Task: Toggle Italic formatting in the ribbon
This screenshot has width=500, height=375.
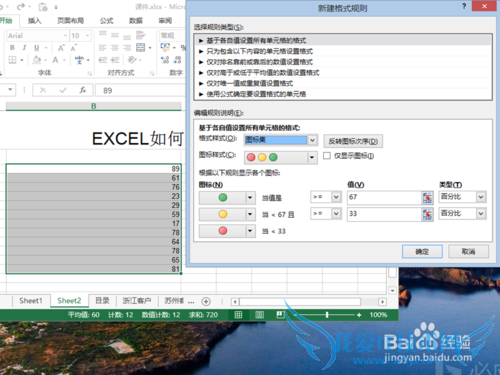Action: (24, 48)
